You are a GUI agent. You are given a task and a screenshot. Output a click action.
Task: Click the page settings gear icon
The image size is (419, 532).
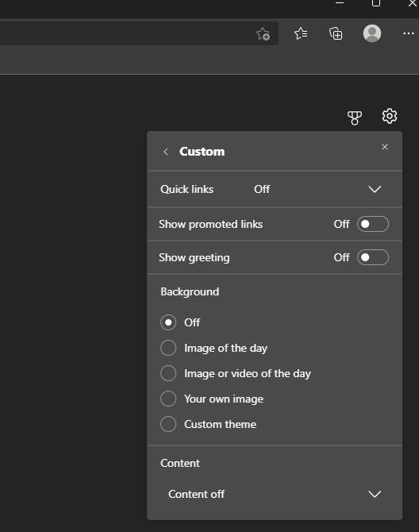click(390, 116)
